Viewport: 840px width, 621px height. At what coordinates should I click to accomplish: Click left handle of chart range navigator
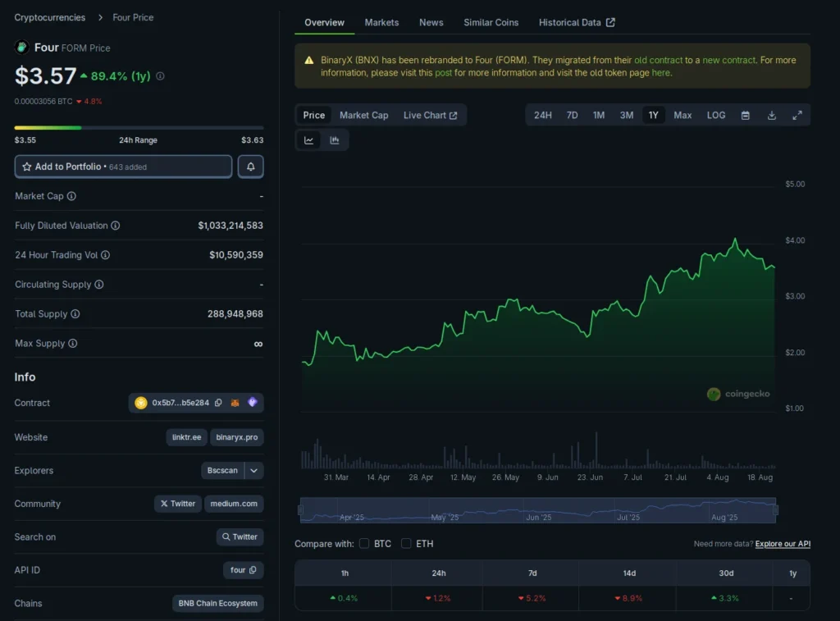coord(300,509)
